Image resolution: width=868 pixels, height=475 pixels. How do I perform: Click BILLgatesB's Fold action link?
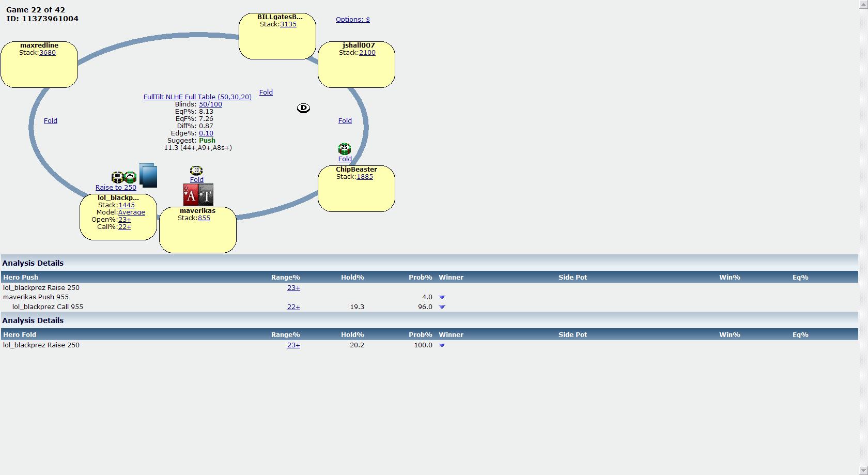[x=266, y=93]
